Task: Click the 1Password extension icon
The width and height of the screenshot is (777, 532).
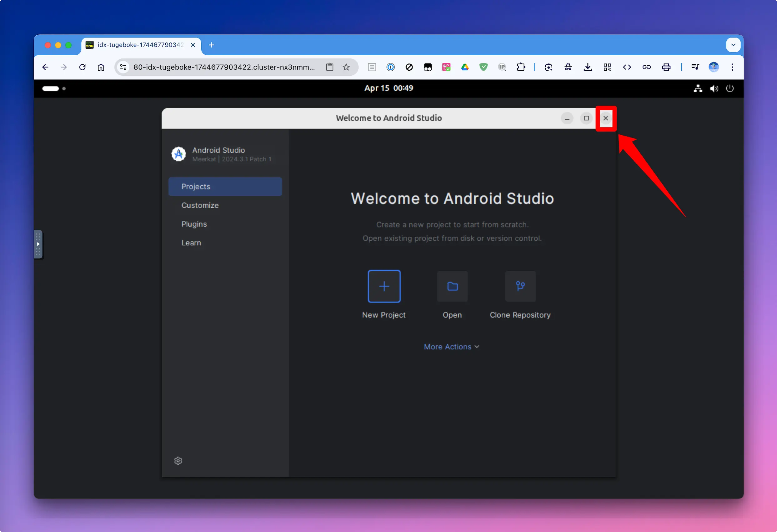Action: point(390,67)
